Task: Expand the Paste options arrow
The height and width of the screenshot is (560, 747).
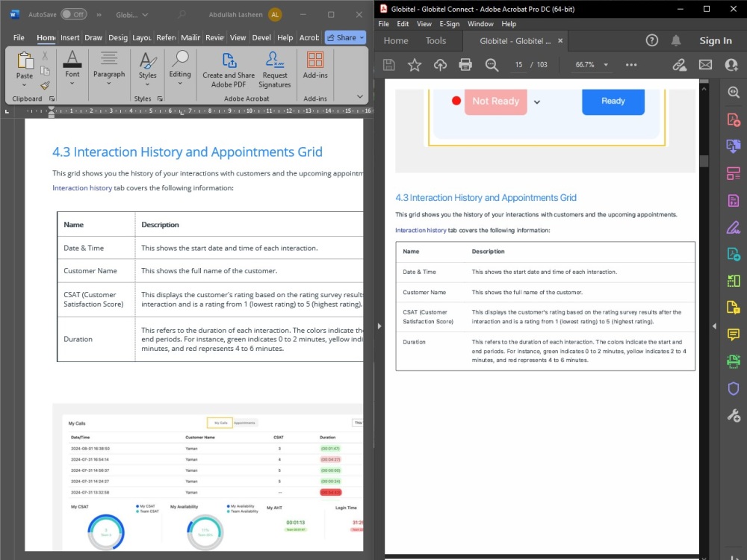Action: tap(25, 85)
